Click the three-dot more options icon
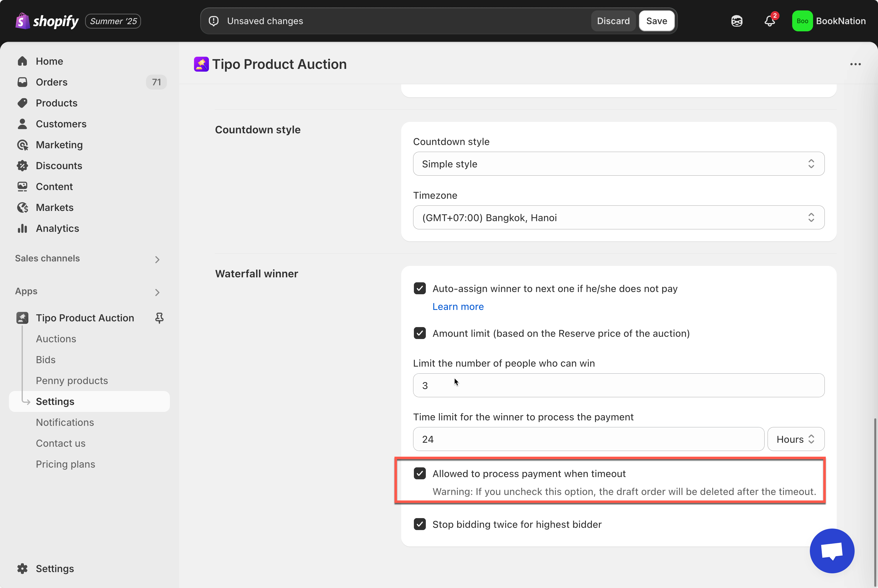 pos(855,64)
